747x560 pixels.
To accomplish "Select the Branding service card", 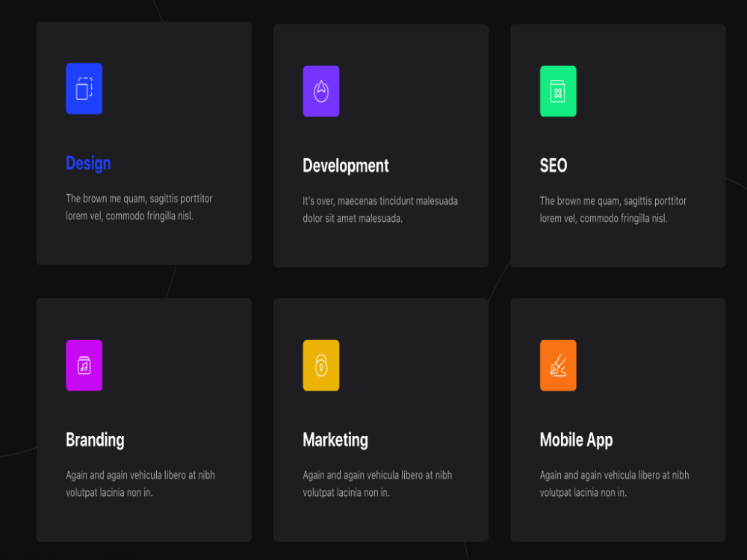I will [143, 418].
